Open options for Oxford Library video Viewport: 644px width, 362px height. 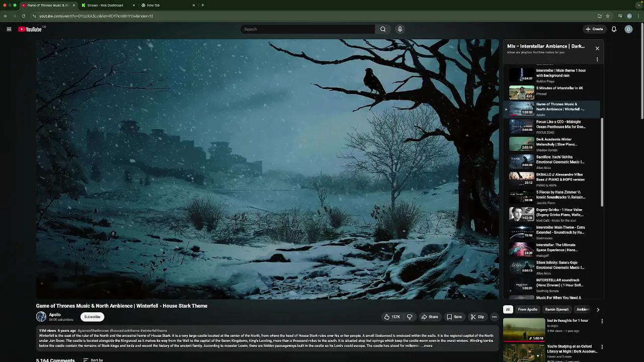tap(602, 347)
